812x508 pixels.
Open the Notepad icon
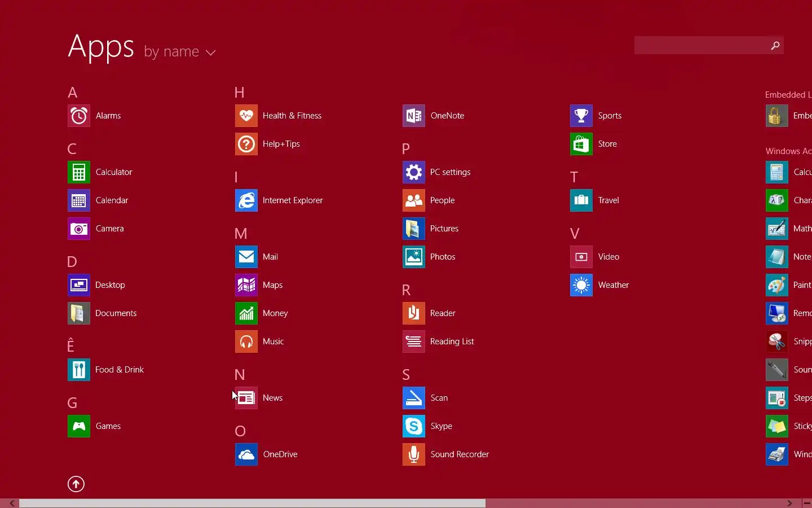(777, 257)
